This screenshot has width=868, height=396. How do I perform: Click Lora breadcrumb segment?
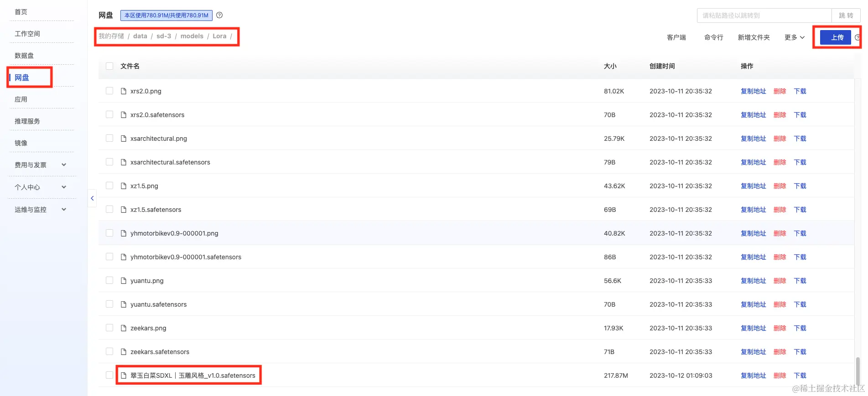219,36
